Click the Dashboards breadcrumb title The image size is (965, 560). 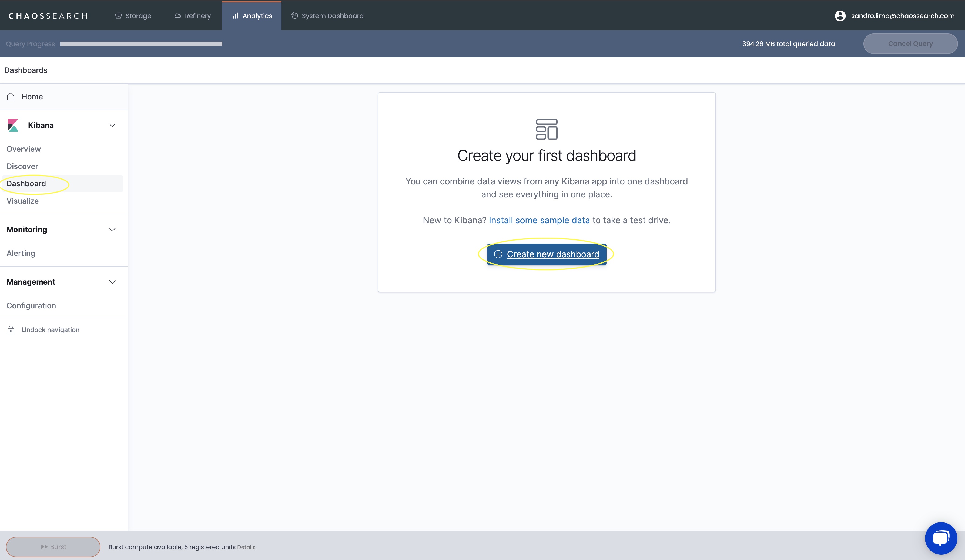[26, 70]
